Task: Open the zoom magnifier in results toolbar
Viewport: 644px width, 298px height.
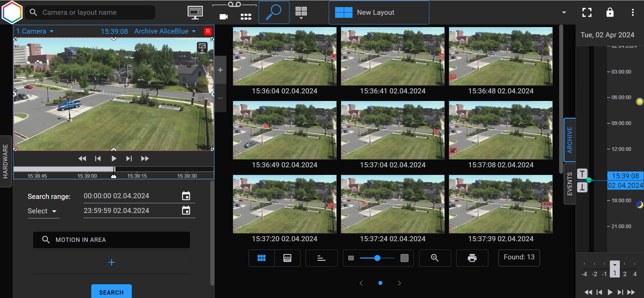Action: click(x=435, y=258)
